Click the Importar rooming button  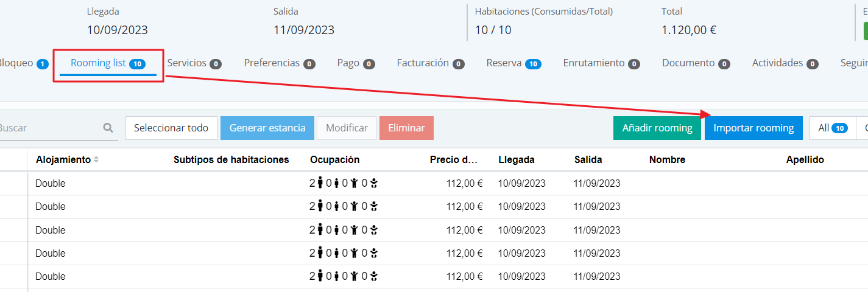point(753,128)
